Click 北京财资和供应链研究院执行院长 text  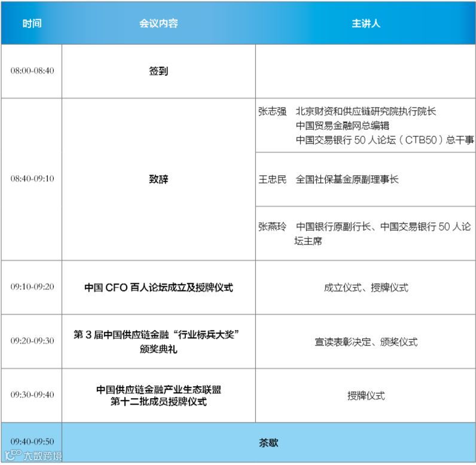click(x=366, y=111)
